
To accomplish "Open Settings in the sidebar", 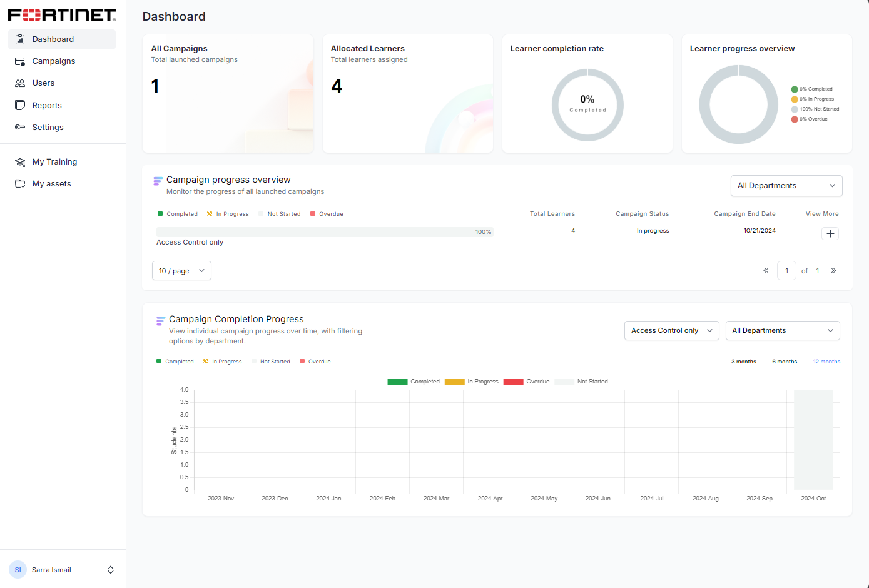I will click(x=62, y=127).
